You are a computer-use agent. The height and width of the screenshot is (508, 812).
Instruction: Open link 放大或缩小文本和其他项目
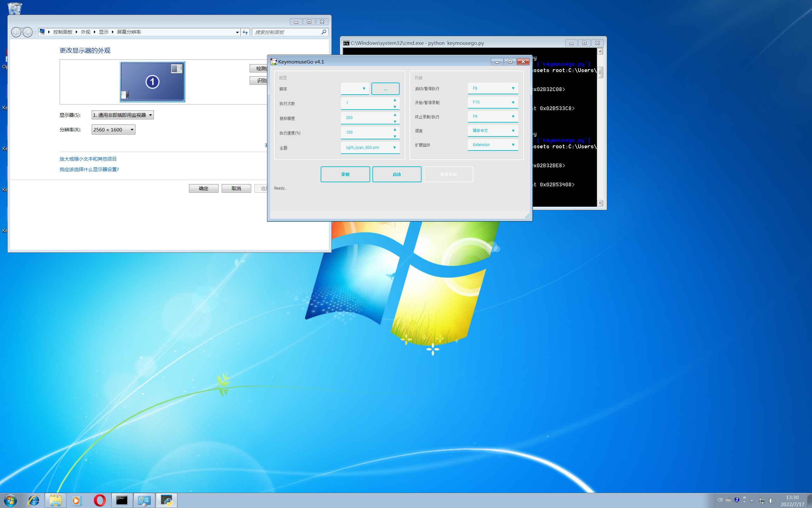[88, 159]
